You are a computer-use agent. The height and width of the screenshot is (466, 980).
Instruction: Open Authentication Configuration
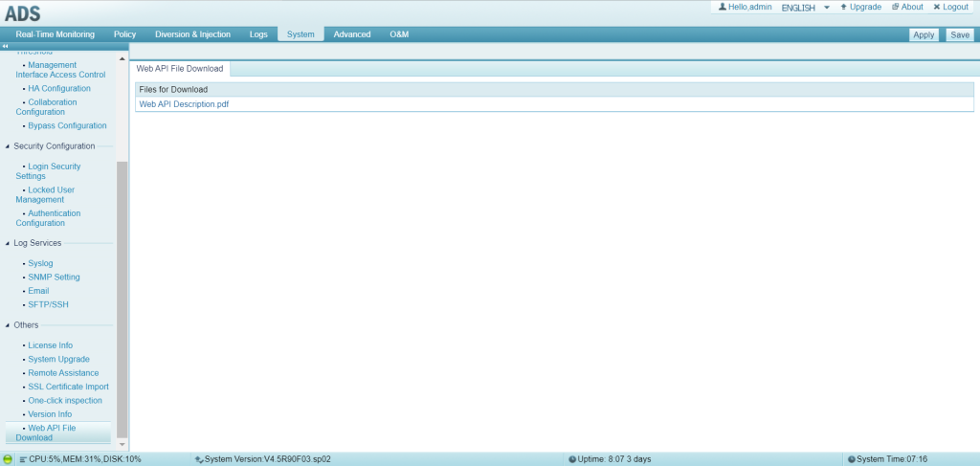[x=48, y=218]
